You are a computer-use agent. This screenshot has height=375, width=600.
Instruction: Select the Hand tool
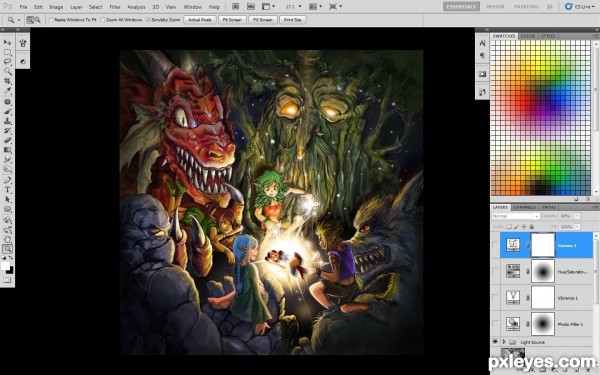tap(7, 239)
